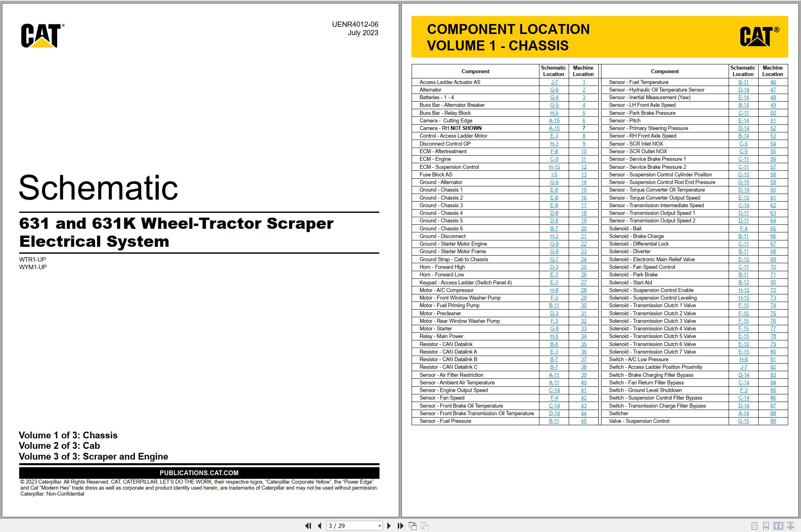Open schematic location C-9 for ECM Engine

coord(554,159)
